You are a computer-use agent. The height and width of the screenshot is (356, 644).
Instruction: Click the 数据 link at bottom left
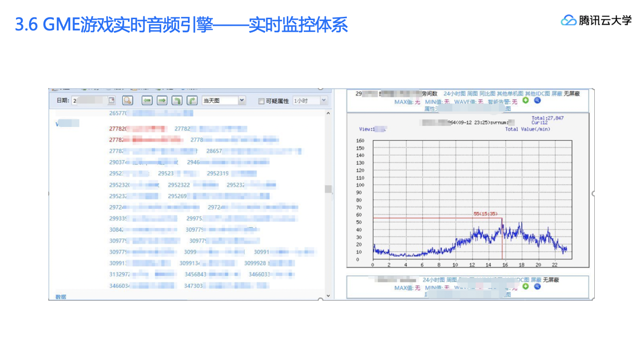(61, 297)
